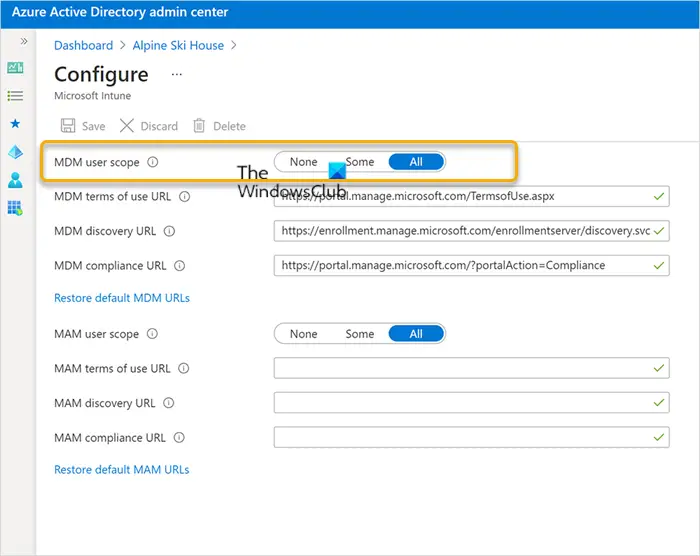This screenshot has width=700, height=556.
Task: Click the MDM discovery URL field
Action: pyautogui.click(x=471, y=231)
